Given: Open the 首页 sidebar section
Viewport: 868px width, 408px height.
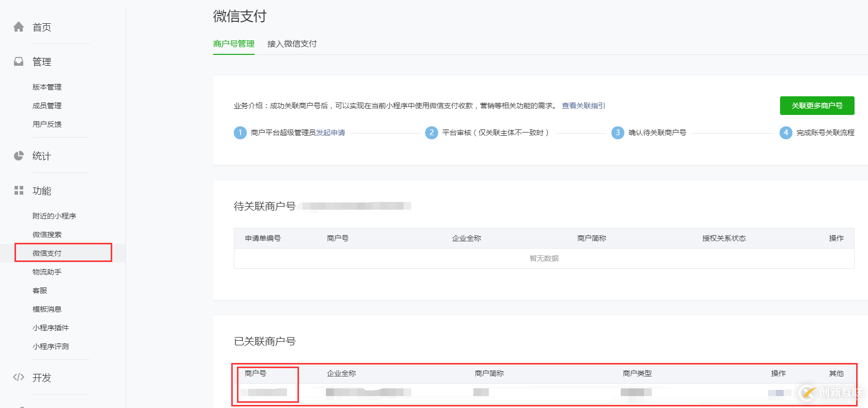Looking at the screenshot, I should (42, 27).
